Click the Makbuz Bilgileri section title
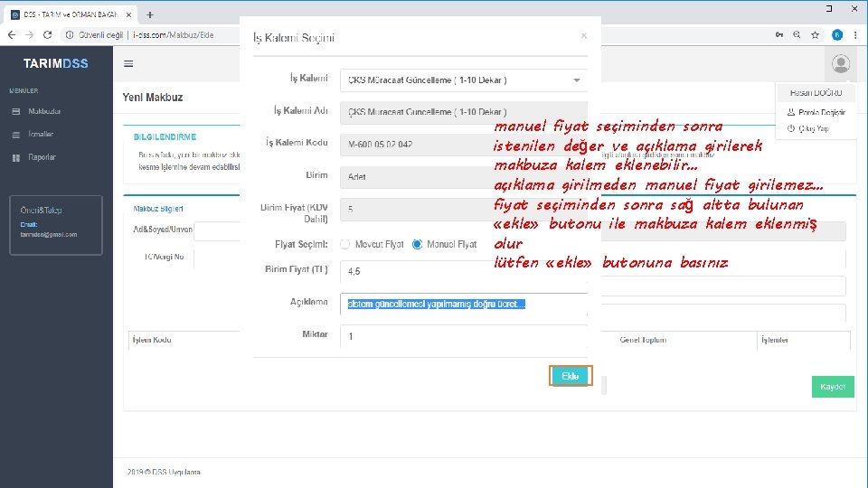This screenshot has height=488, width=868. 157,209
